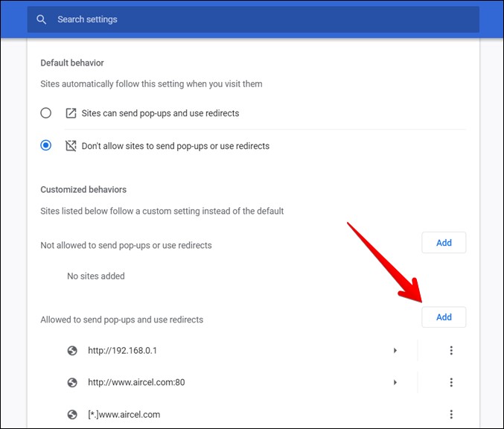Click the search magnifier icon
Screen dimensions: 504x429
(x=41, y=19)
